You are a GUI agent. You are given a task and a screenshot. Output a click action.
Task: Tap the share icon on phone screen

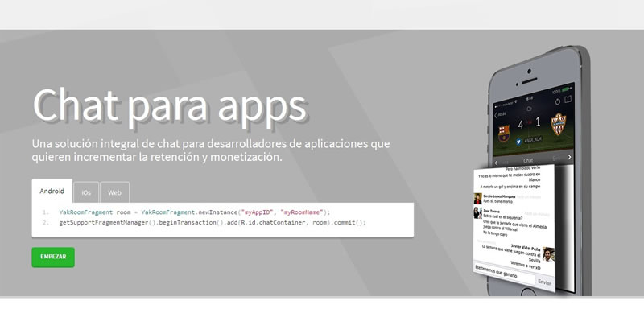[x=568, y=99]
